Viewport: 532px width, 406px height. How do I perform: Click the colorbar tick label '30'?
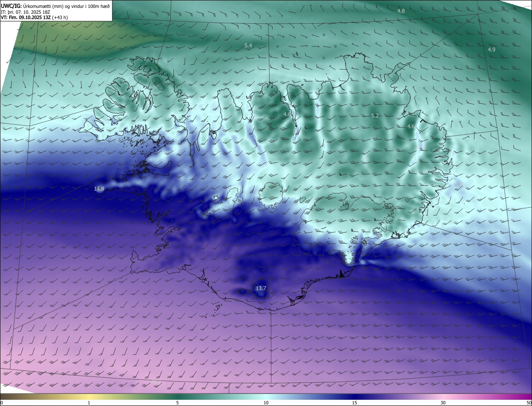(443, 403)
